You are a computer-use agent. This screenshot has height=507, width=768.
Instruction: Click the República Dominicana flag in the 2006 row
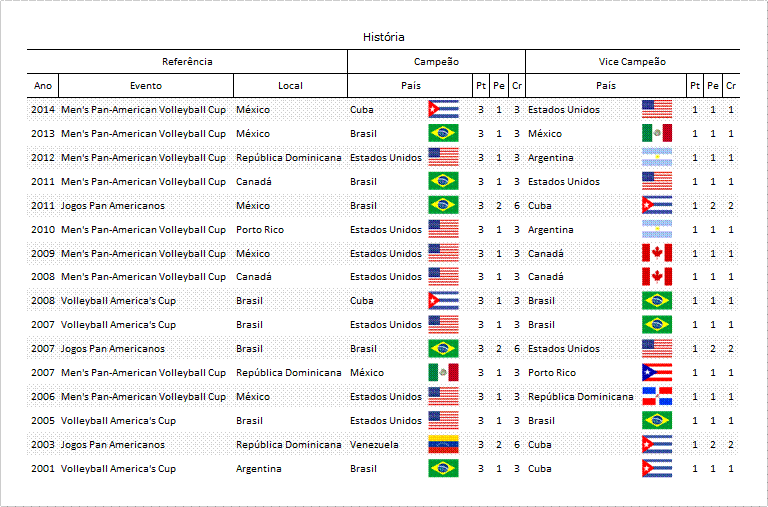tap(657, 396)
